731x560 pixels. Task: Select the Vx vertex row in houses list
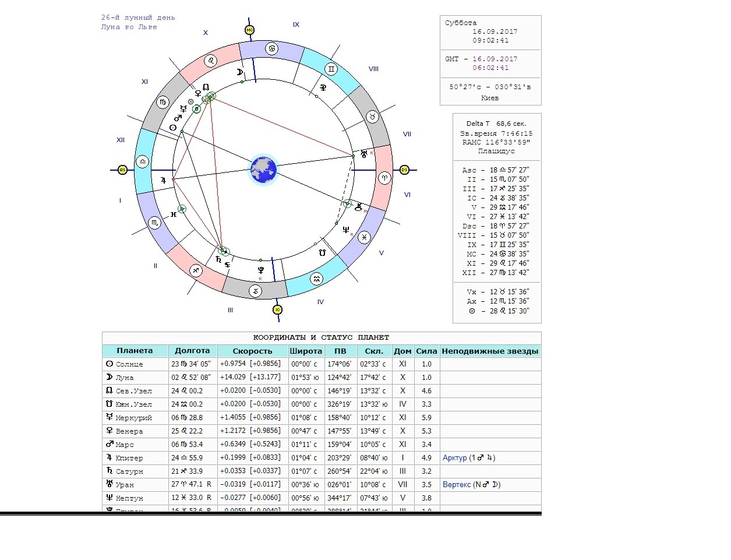point(498,292)
